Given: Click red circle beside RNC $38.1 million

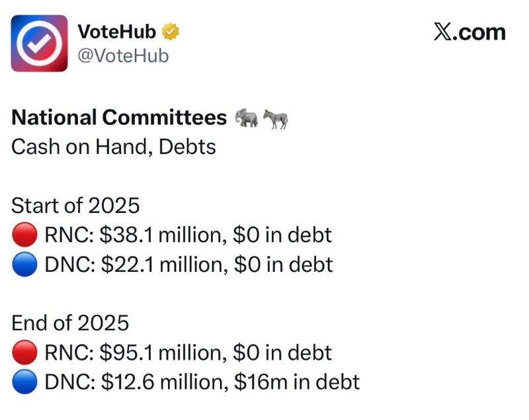Looking at the screenshot, I should pyautogui.click(x=23, y=235).
